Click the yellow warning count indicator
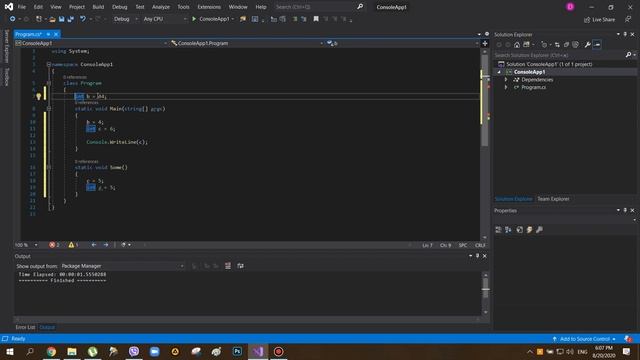This screenshot has height=360, width=640. 73,245
